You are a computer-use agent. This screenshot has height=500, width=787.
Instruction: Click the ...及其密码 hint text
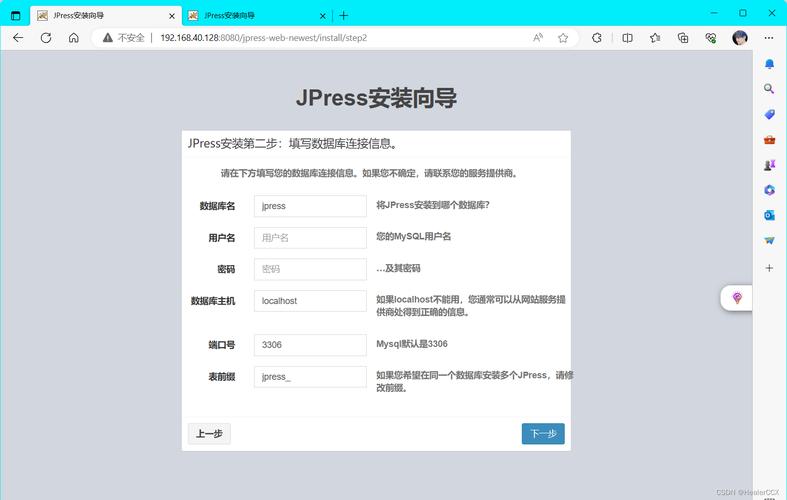click(x=398, y=268)
